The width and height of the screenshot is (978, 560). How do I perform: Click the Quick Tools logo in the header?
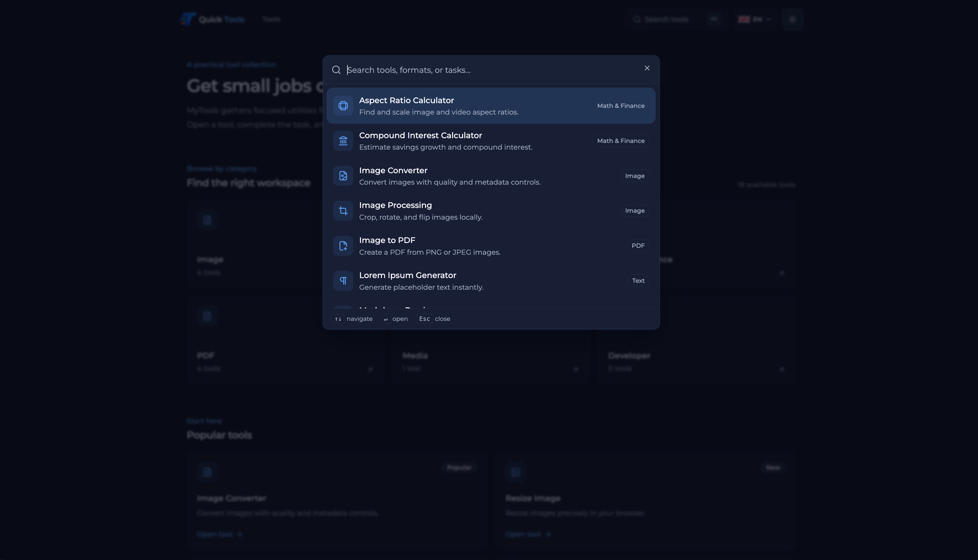[212, 19]
